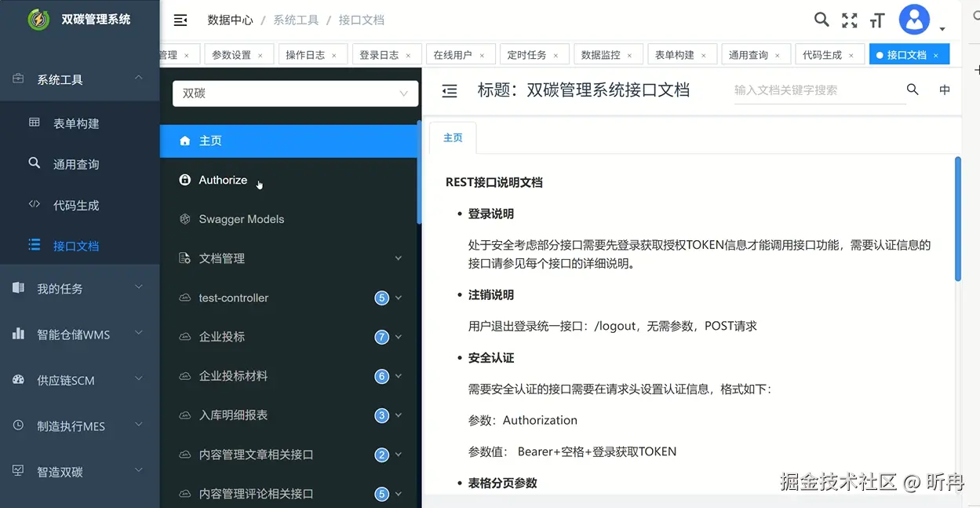Click the 表单构建 grid icon
This screenshot has width=980, height=508.
34,122
